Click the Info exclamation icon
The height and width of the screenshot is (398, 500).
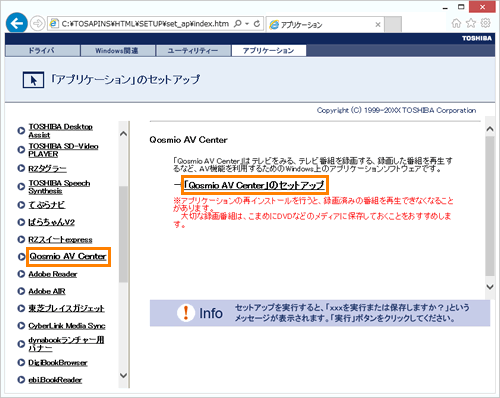coord(186,313)
